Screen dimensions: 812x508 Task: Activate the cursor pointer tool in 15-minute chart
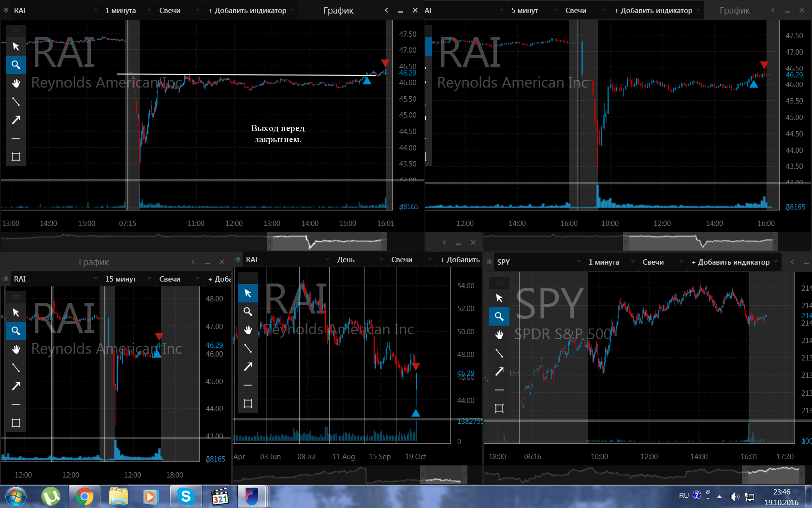click(16, 313)
